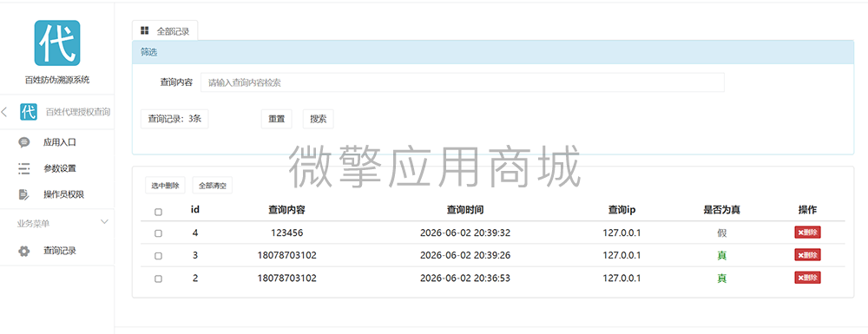The image size is (868, 334).
Task: Open 应用入口 in the sidebar
Action: click(60, 142)
